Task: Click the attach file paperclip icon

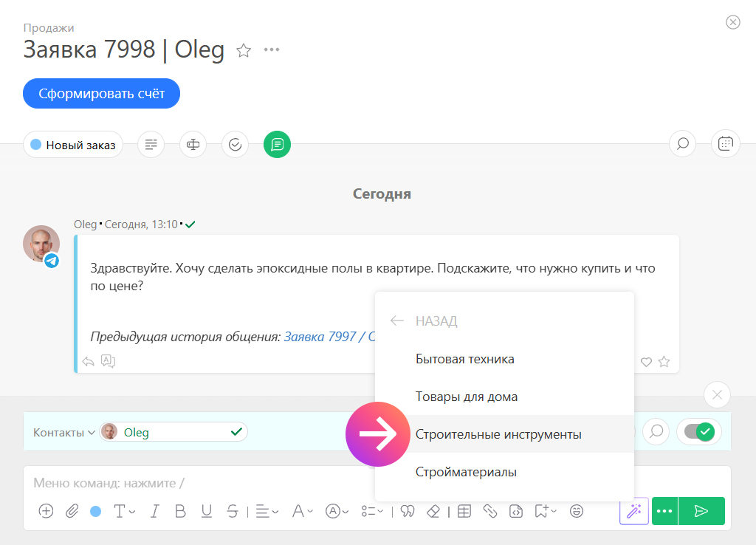Action: point(72,511)
